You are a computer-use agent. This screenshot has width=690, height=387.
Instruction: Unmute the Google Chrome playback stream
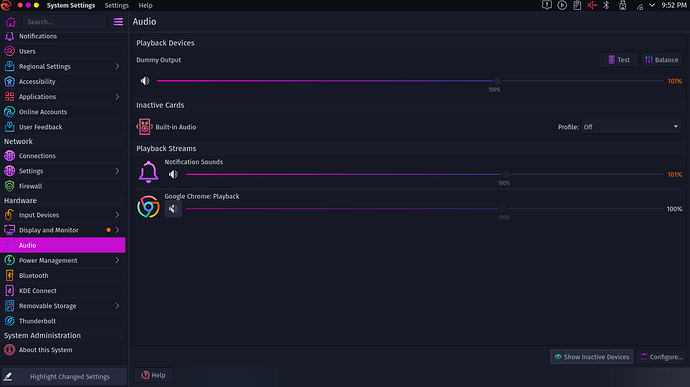pos(173,209)
